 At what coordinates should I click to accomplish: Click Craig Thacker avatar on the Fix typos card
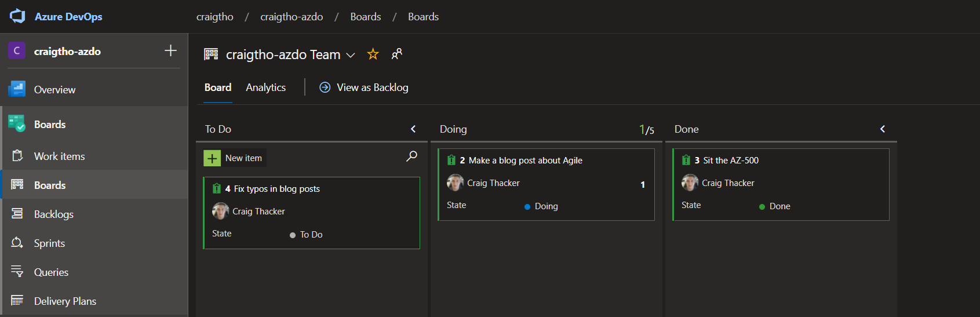220,211
